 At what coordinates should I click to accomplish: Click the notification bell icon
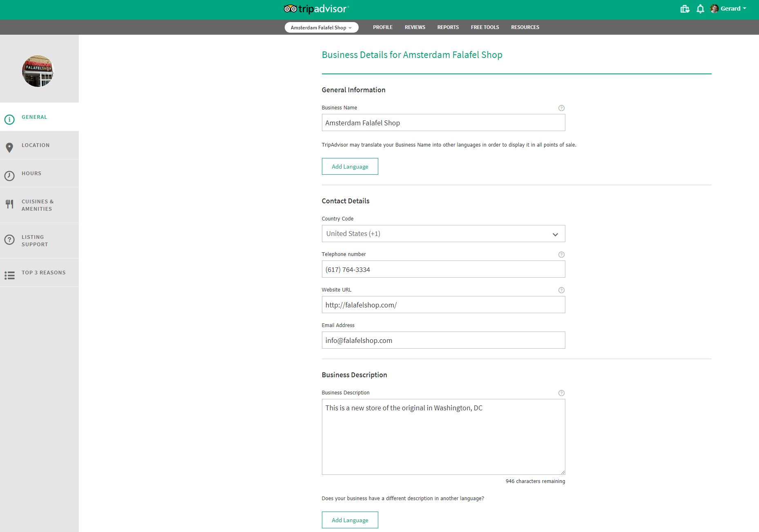pyautogui.click(x=700, y=9)
